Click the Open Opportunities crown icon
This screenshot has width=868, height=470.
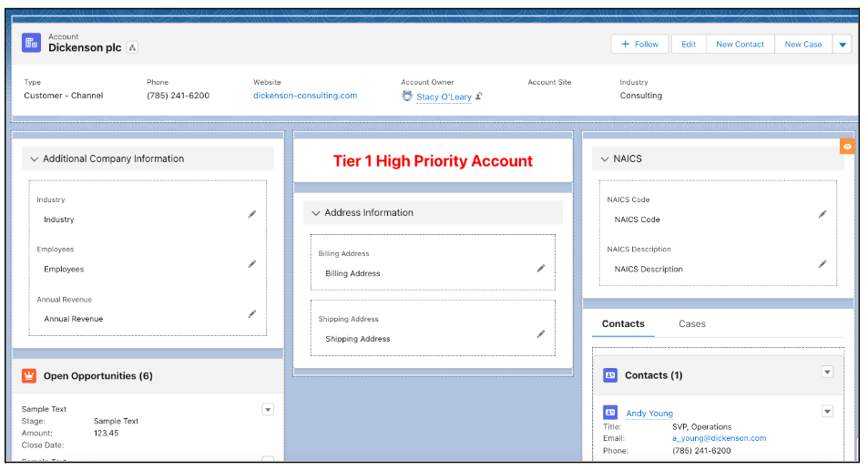pos(29,376)
